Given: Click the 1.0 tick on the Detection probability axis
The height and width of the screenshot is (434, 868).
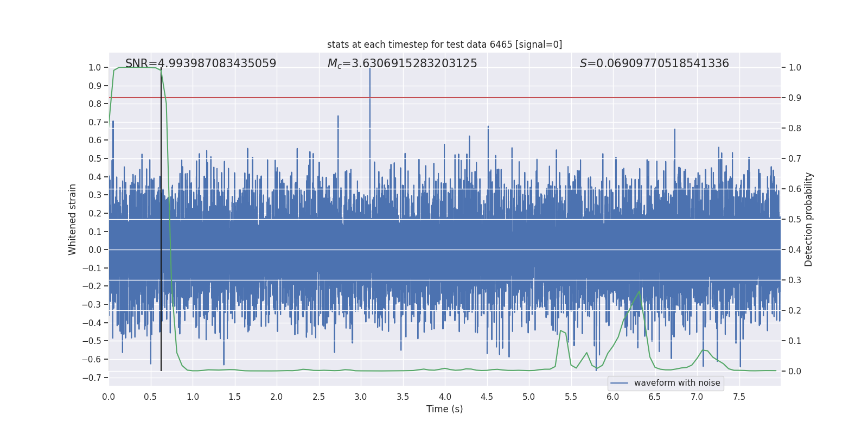Looking at the screenshot, I should (795, 68).
